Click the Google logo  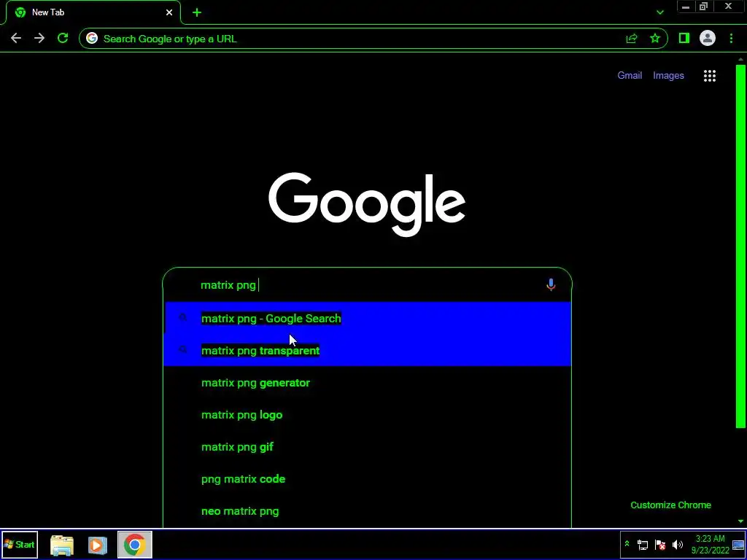pyautogui.click(x=367, y=204)
